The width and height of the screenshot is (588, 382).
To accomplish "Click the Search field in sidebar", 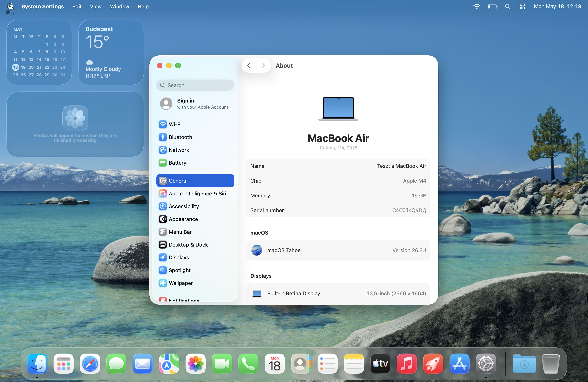I will (x=195, y=85).
